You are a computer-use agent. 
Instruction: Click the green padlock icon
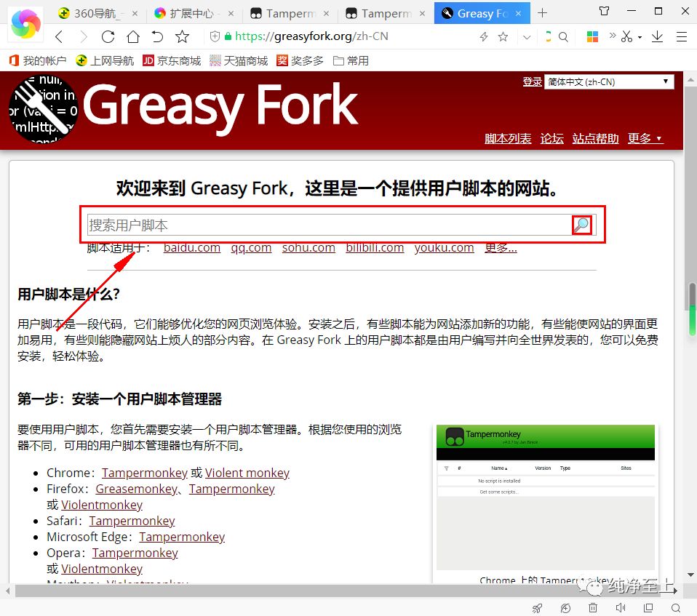(x=228, y=36)
